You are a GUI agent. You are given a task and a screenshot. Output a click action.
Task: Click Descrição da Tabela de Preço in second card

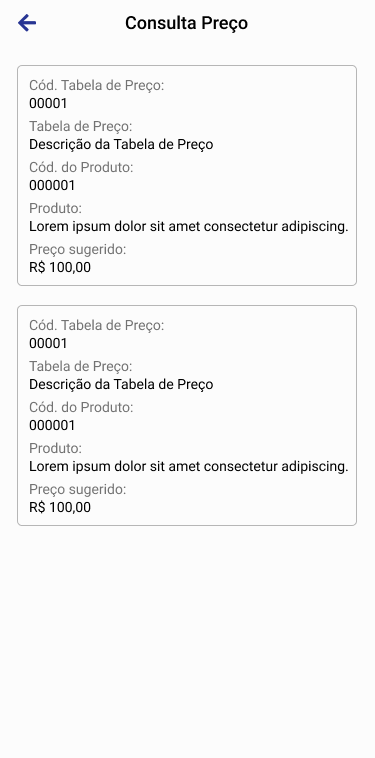pos(121,385)
